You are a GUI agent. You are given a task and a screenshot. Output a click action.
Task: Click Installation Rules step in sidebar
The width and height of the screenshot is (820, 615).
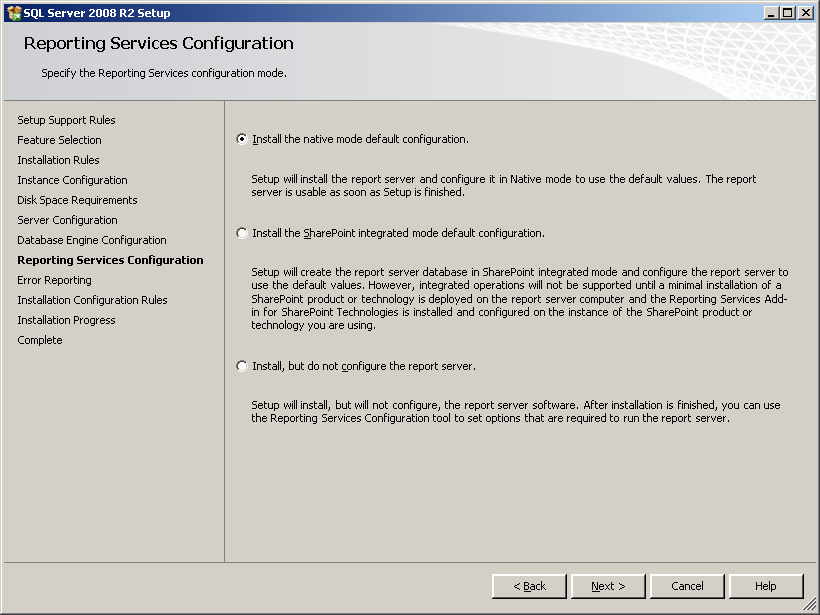58,160
